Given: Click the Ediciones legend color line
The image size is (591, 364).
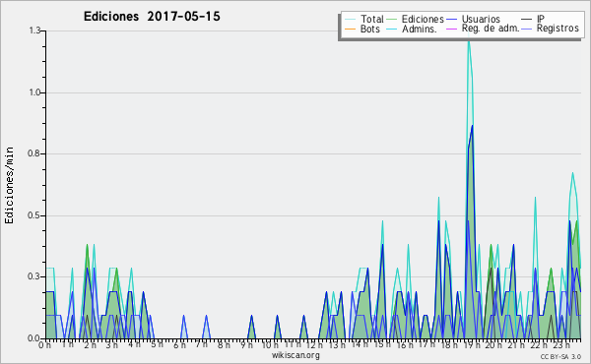Looking at the screenshot, I should point(392,20).
